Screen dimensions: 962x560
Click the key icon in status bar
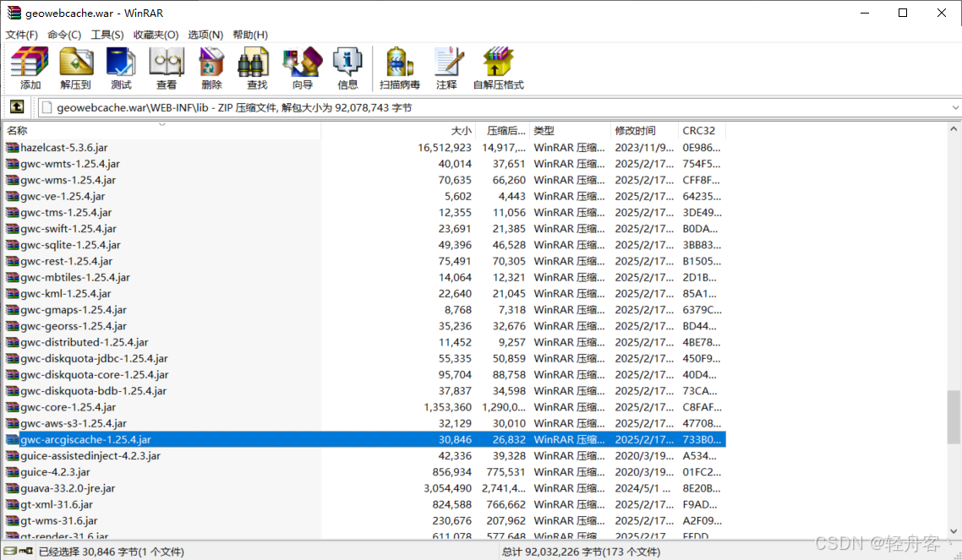25,551
